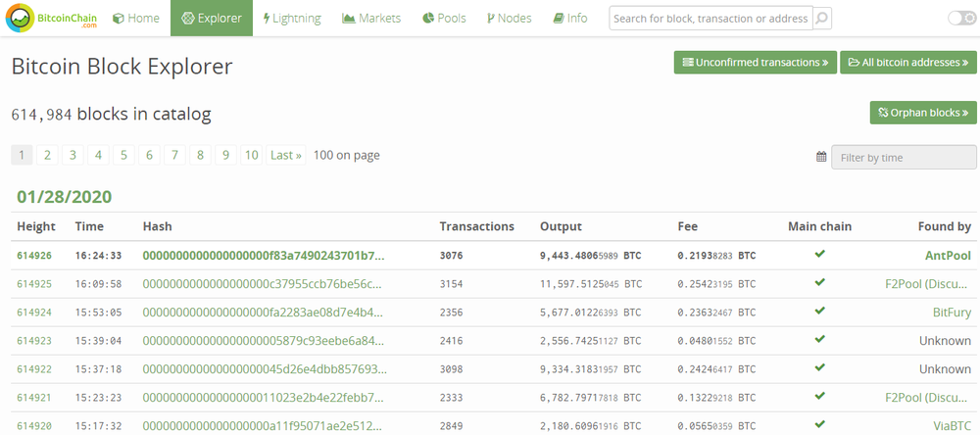Go to pagination page 8

[200, 155]
